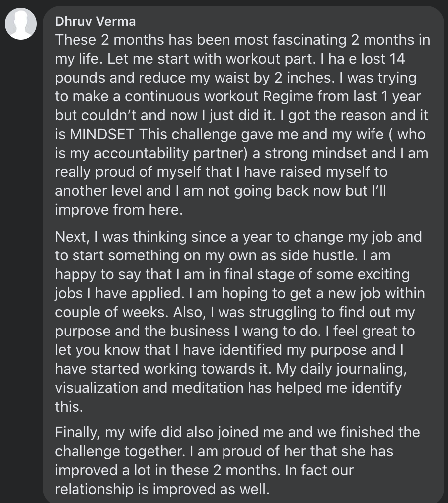Open Dhruv Verma's profile picture avatar
The height and width of the screenshot is (503, 448).
click(x=21, y=24)
